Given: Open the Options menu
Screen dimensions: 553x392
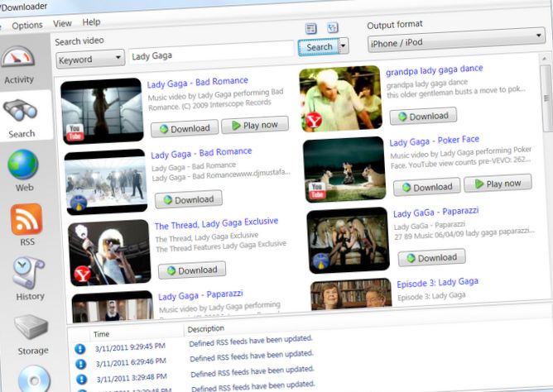Looking at the screenshot, I should (27, 26).
